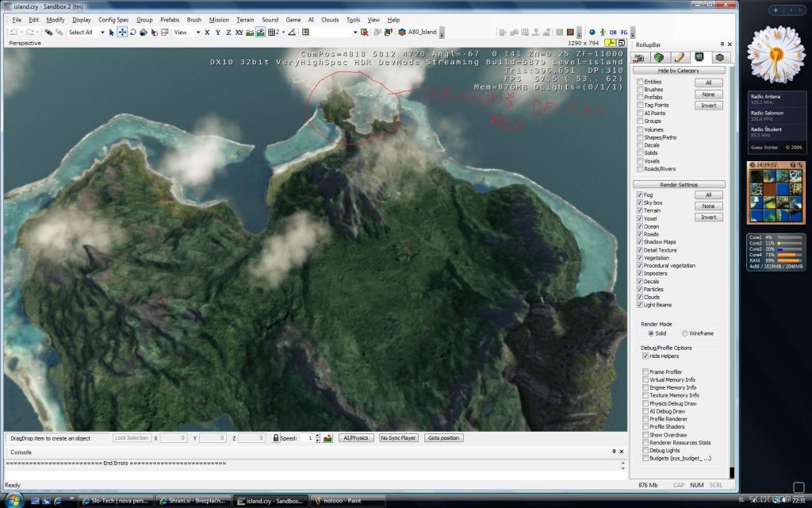This screenshot has height=508, width=812.
Task: Open RollupBar Layers tab icon
Action: (719, 57)
